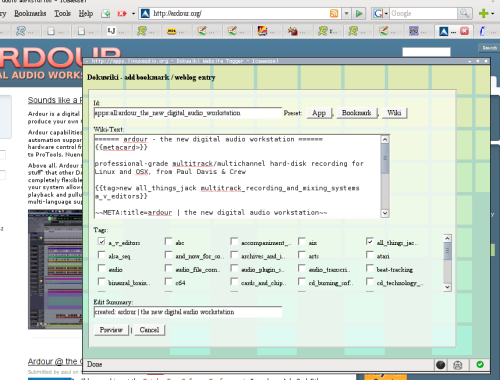The height and width of the screenshot is (380, 500).
Task: Click the Wiki-Text scrollbar down arrow
Action: [385, 213]
